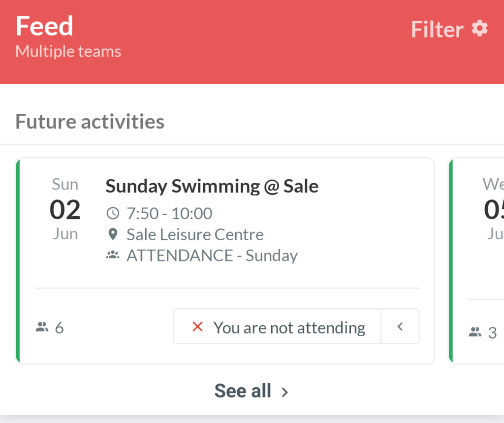This screenshot has width=504, height=423.
Task: Click the group icon beside ATTENDANCE - Sunday
Action: click(x=113, y=256)
